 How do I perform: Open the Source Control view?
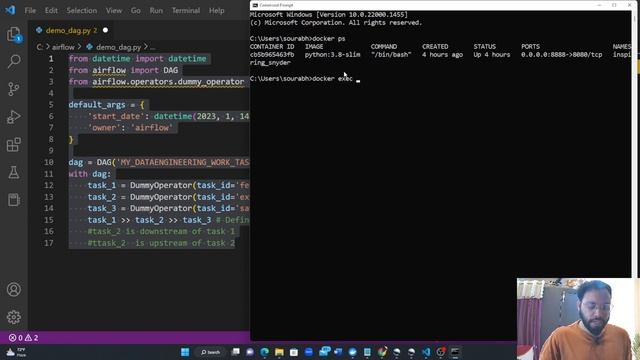point(14,89)
